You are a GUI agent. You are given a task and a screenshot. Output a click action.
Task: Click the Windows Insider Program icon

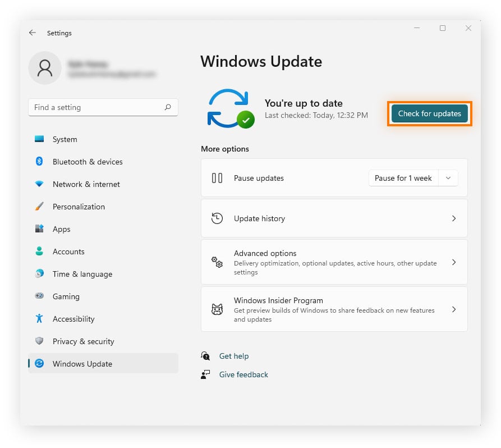(217, 309)
